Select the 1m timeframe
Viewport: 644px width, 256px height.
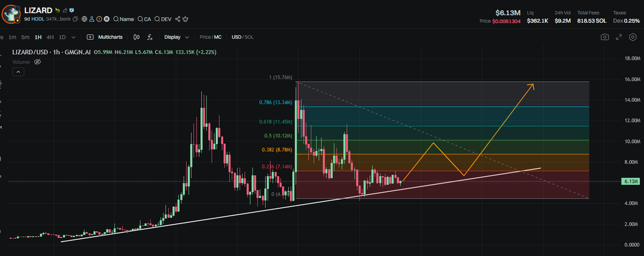pyautogui.click(x=12, y=37)
